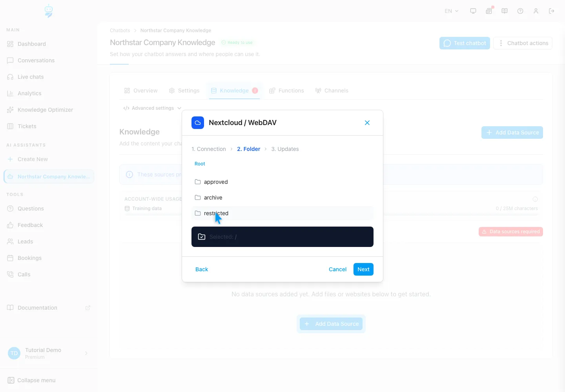The height and width of the screenshot is (392, 565).
Task: Open the approved folder
Action: [282, 182]
